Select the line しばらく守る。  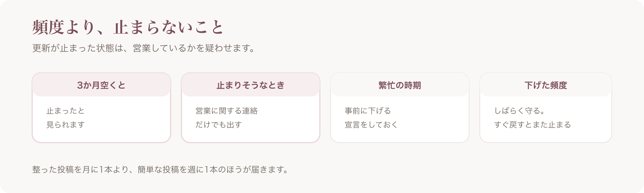tap(519, 111)
